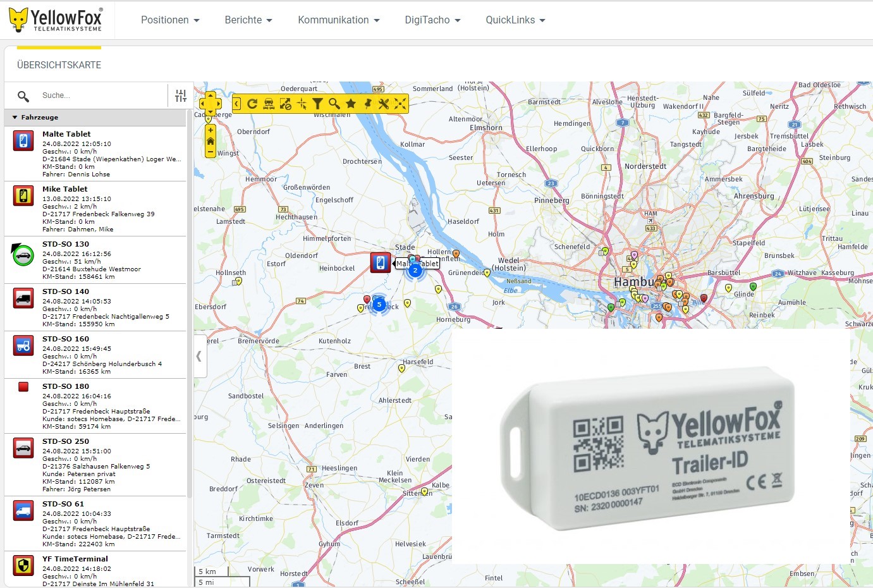Select Mike Tablet in the vehicle list
The image size is (873, 588).
point(95,209)
